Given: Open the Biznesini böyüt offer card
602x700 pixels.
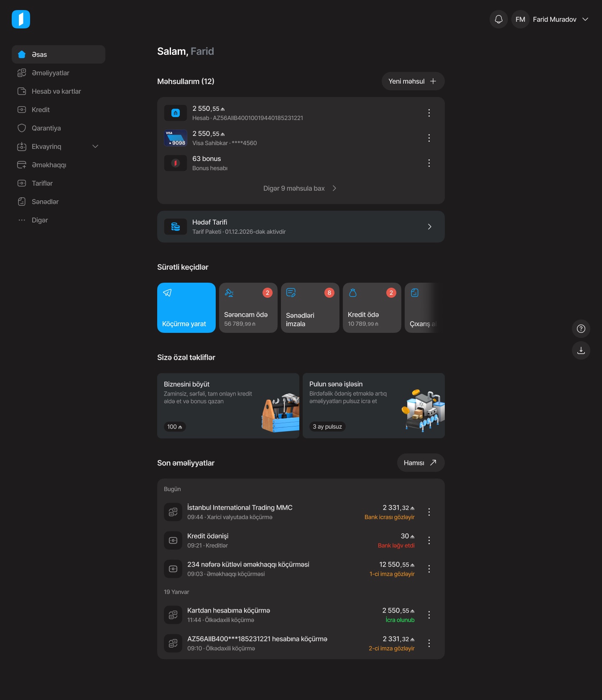Looking at the screenshot, I should coord(228,406).
